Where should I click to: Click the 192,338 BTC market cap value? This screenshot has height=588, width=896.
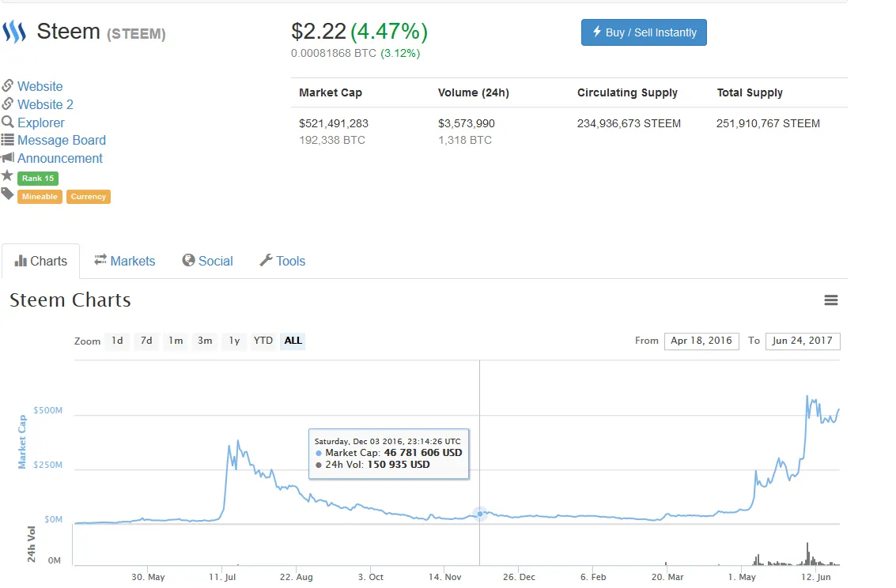pyautogui.click(x=332, y=140)
